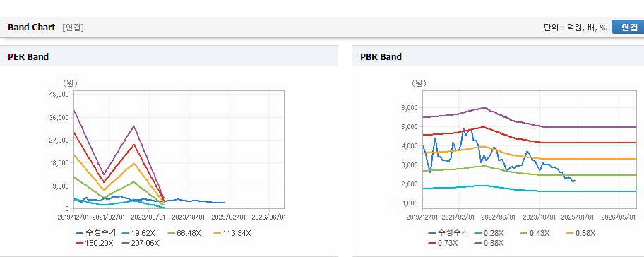Click the 18,000 y-axis label in PER chart
Viewport: 644px width, 257px height.
[60, 163]
